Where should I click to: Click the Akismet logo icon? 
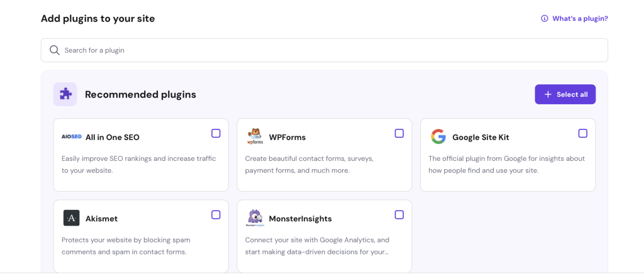pyautogui.click(x=71, y=218)
